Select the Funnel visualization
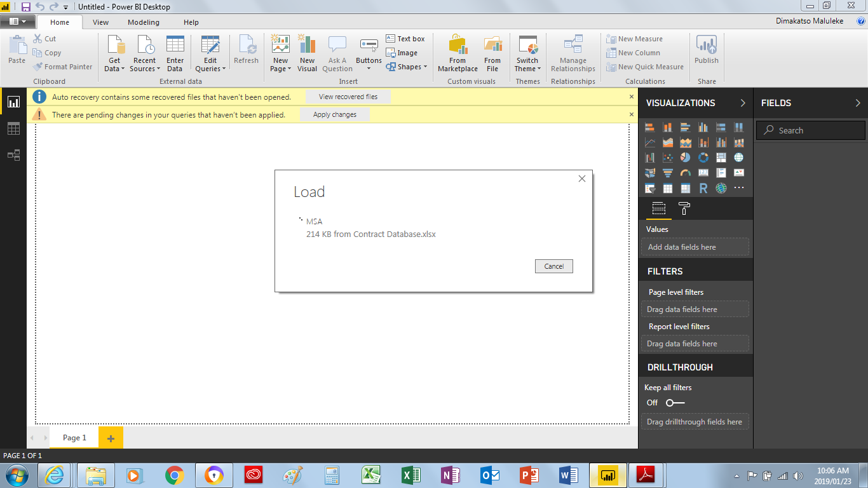This screenshot has height=488, width=868. (x=667, y=173)
